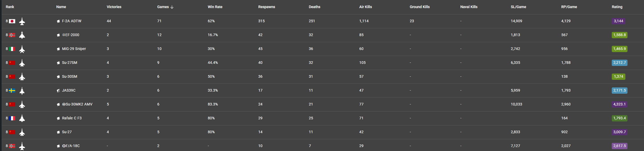
Task: Sort by the SL/Game column header
Action: pos(518,7)
